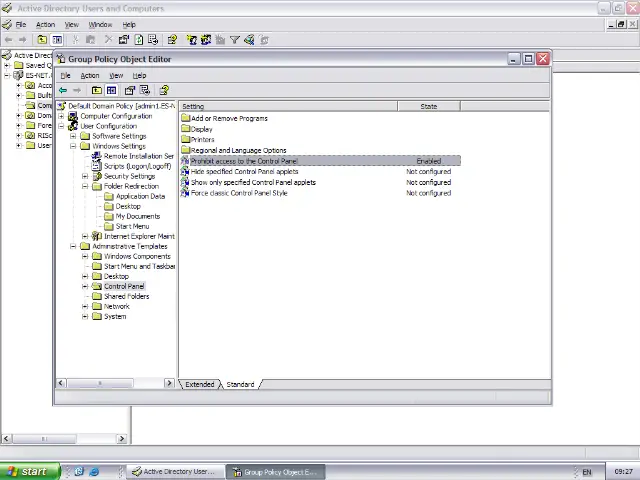This screenshot has width=640, height=480.
Task: Click the Up one level folder icon
Action: [x=96, y=90]
